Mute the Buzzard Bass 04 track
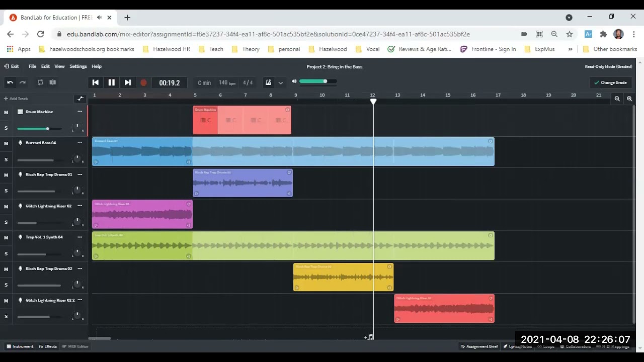The width and height of the screenshot is (644, 362). pos(6,143)
